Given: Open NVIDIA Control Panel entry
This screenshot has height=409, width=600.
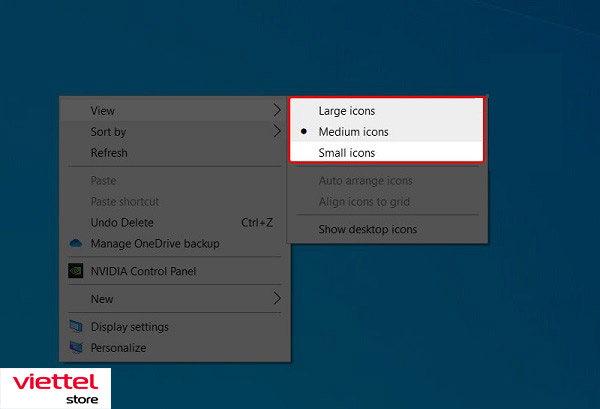Looking at the screenshot, I should [x=175, y=271].
